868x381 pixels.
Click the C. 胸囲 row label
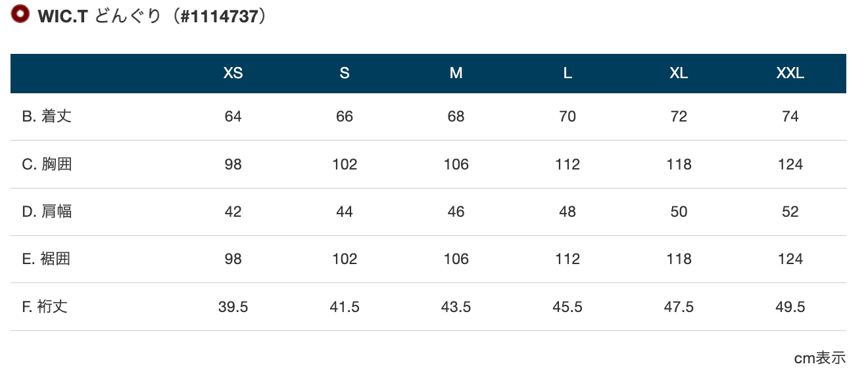tap(47, 164)
